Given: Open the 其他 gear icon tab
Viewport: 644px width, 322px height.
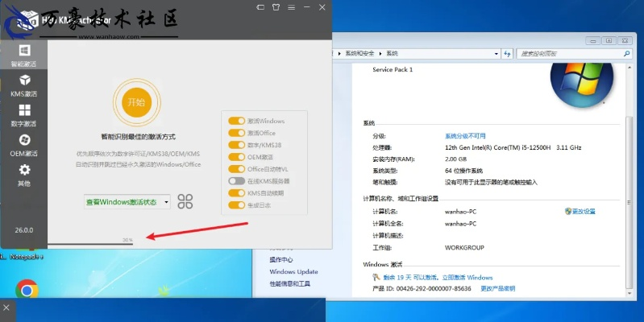Looking at the screenshot, I should [x=24, y=175].
